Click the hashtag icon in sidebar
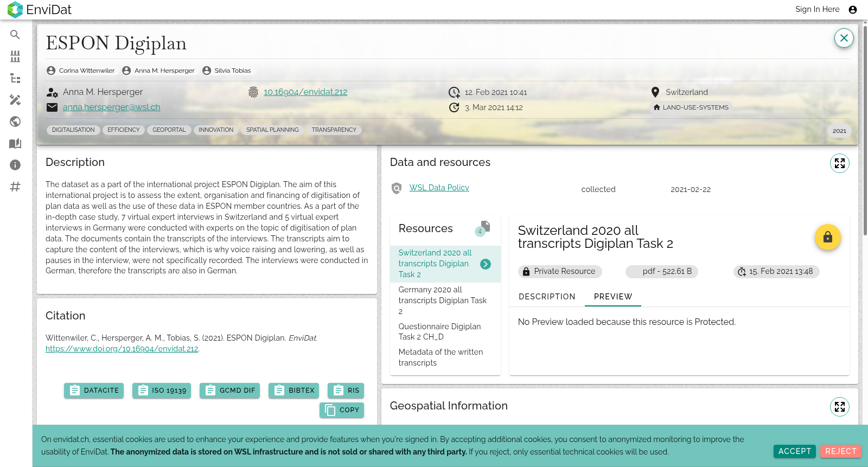 tap(15, 187)
